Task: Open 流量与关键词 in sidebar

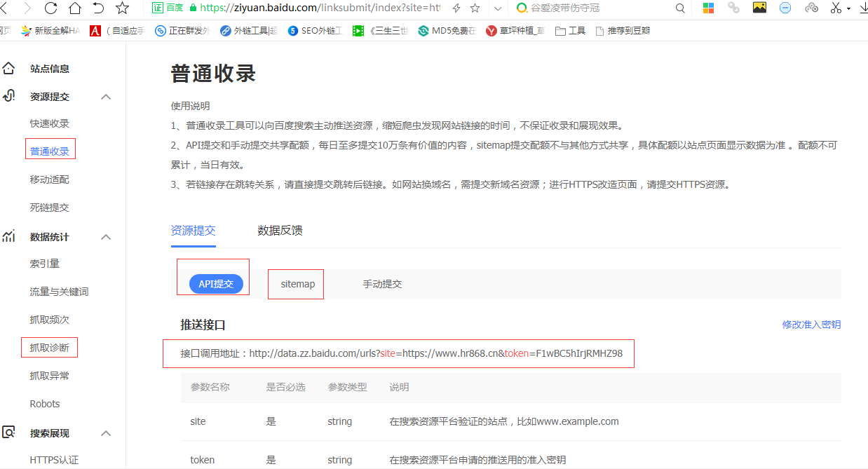Action: click(60, 292)
